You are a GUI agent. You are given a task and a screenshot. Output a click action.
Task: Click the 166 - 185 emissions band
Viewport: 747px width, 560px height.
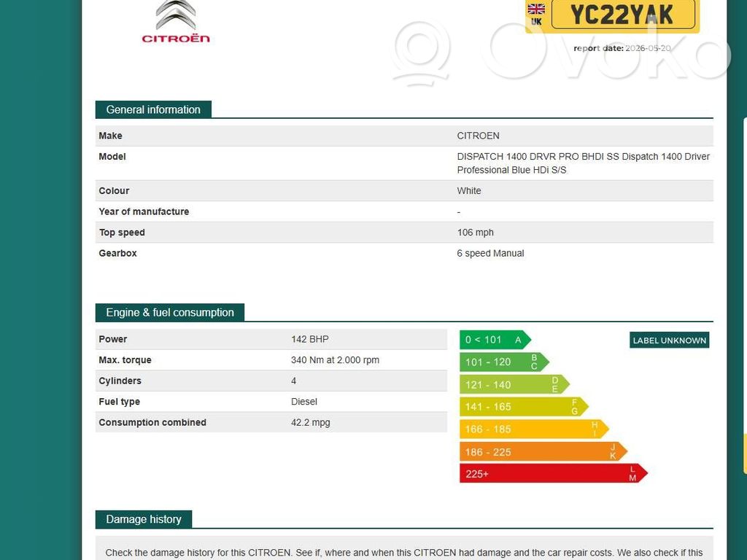pos(534,429)
